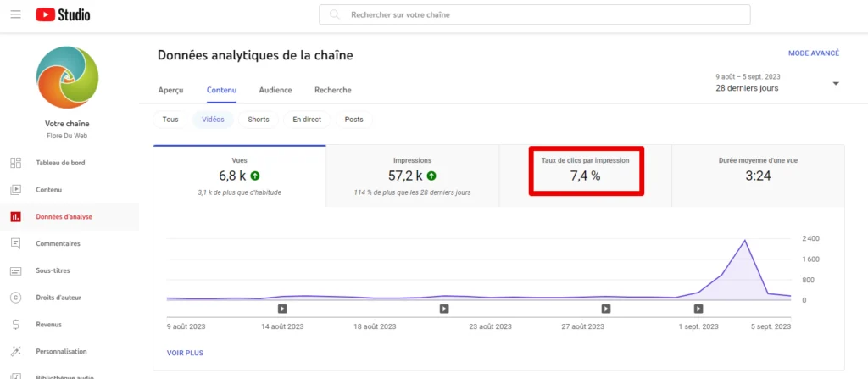Click the peak of the views chart
This screenshot has width=868, height=379.
pyautogui.click(x=745, y=241)
